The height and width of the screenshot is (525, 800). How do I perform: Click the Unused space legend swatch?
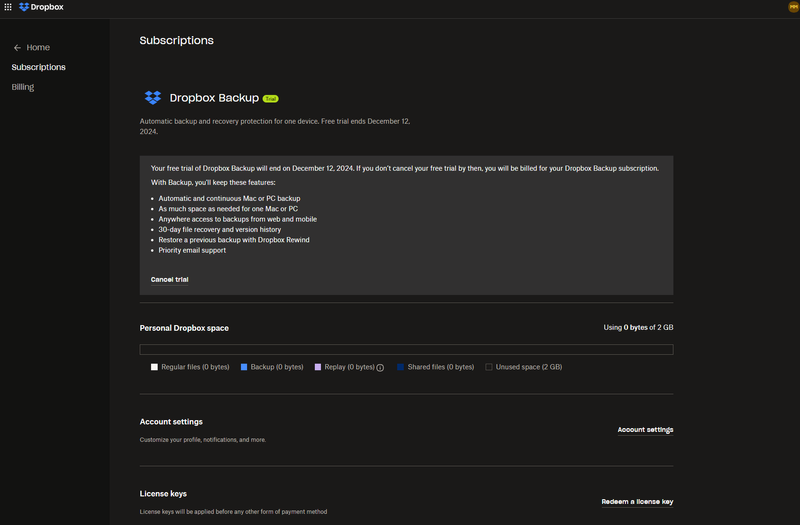[x=489, y=367]
